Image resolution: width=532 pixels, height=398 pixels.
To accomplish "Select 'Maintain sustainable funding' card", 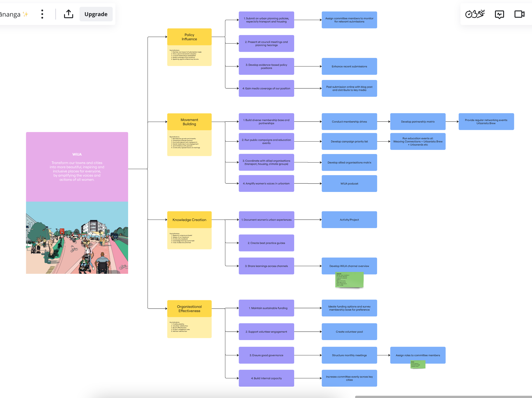I will (266, 308).
